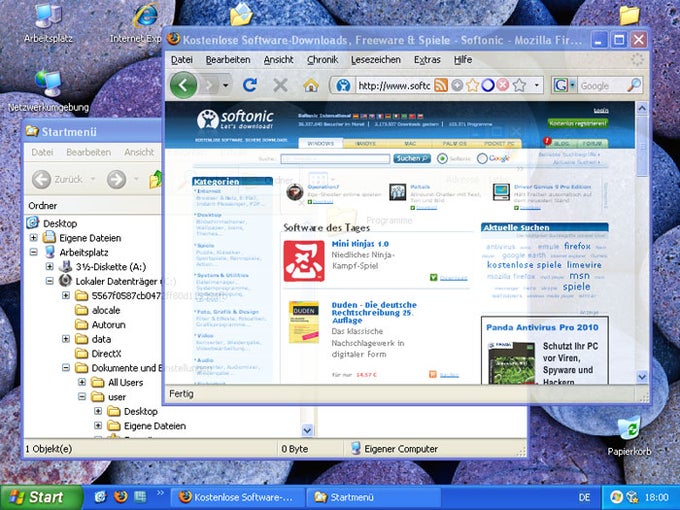Screen dimensions: 680x510
Task: Click the red Mini Ninjas thumbnail
Action: pyautogui.click(x=304, y=261)
